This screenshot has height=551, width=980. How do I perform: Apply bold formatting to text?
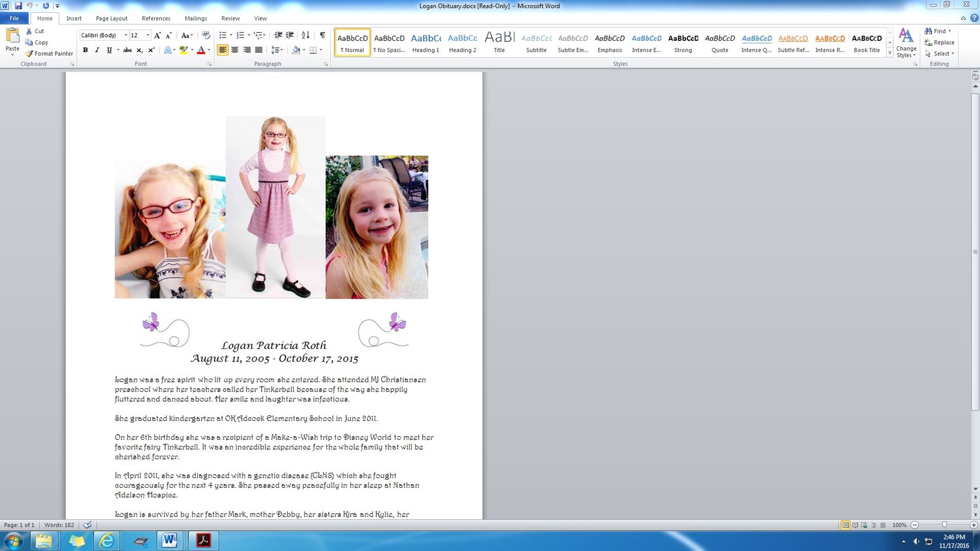click(85, 50)
